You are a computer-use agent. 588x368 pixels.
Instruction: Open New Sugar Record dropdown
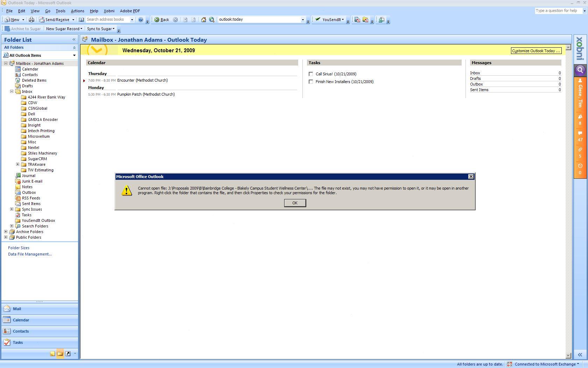pyautogui.click(x=81, y=29)
